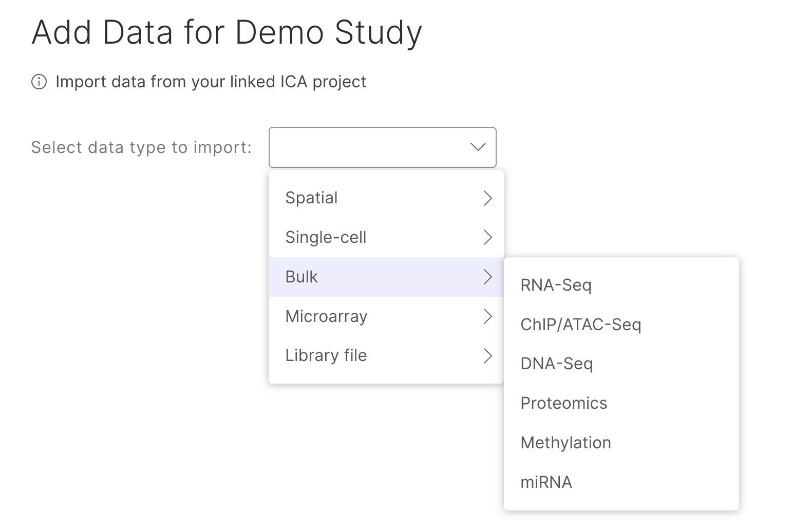
Task: Select the Spatial menu option
Action: [x=311, y=198]
